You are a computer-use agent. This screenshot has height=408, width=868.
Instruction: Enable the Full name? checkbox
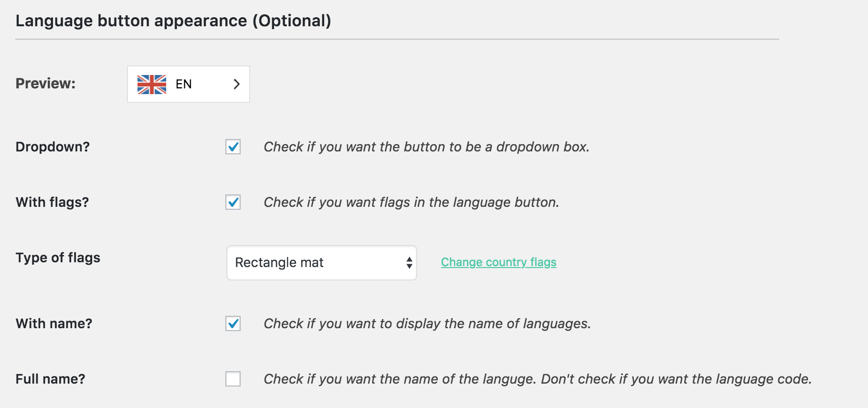coord(233,379)
